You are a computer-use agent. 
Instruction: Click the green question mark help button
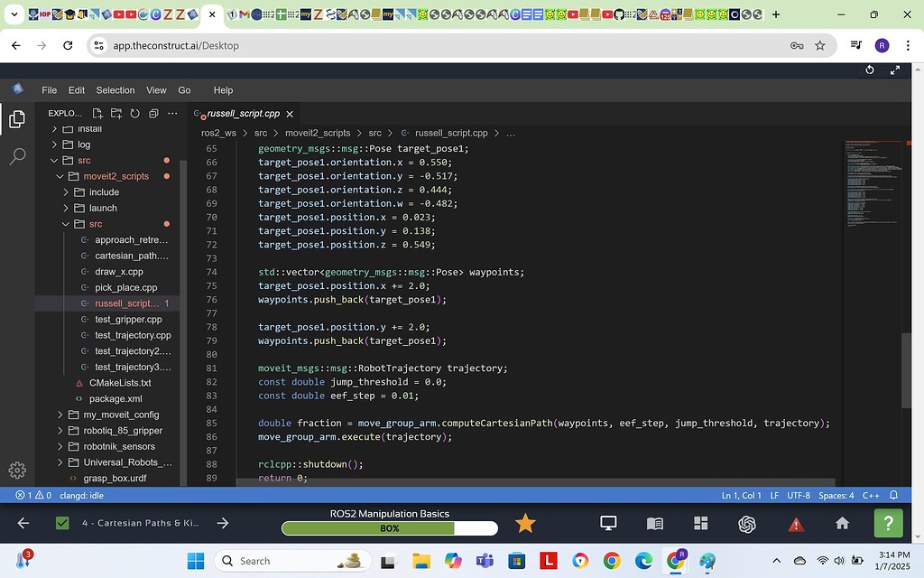[887, 523]
